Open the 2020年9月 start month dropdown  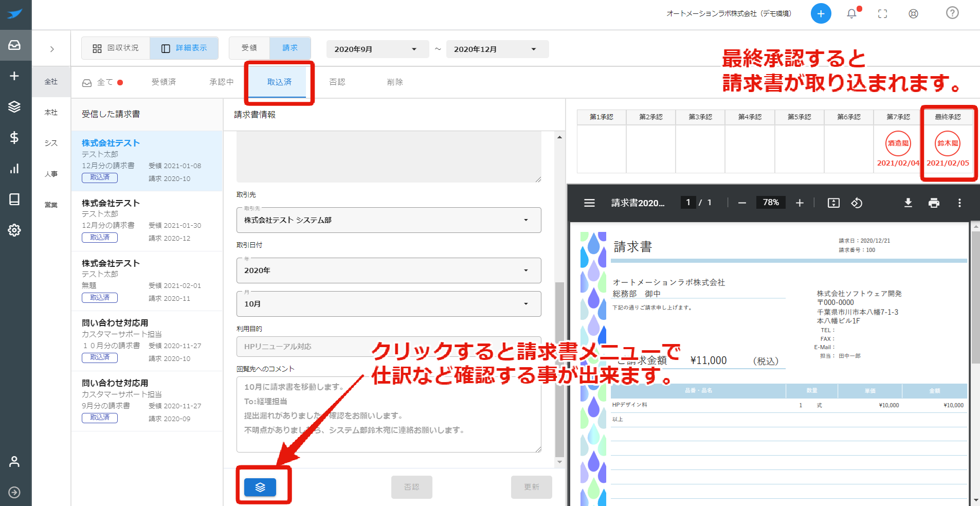coord(377,49)
